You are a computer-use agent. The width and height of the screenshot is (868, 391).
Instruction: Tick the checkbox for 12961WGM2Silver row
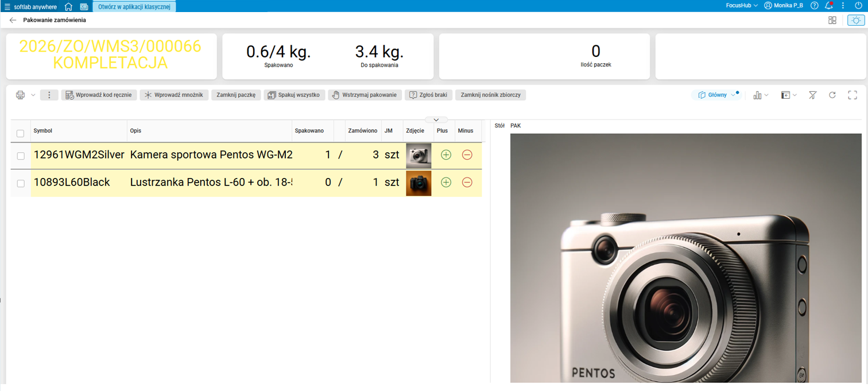(x=21, y=156)
